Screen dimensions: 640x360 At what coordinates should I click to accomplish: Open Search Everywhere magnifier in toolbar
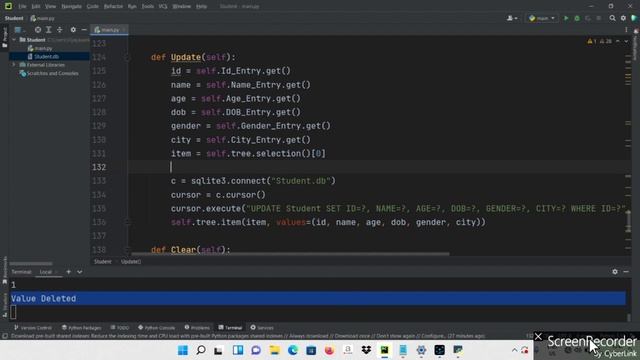point(612,18)
